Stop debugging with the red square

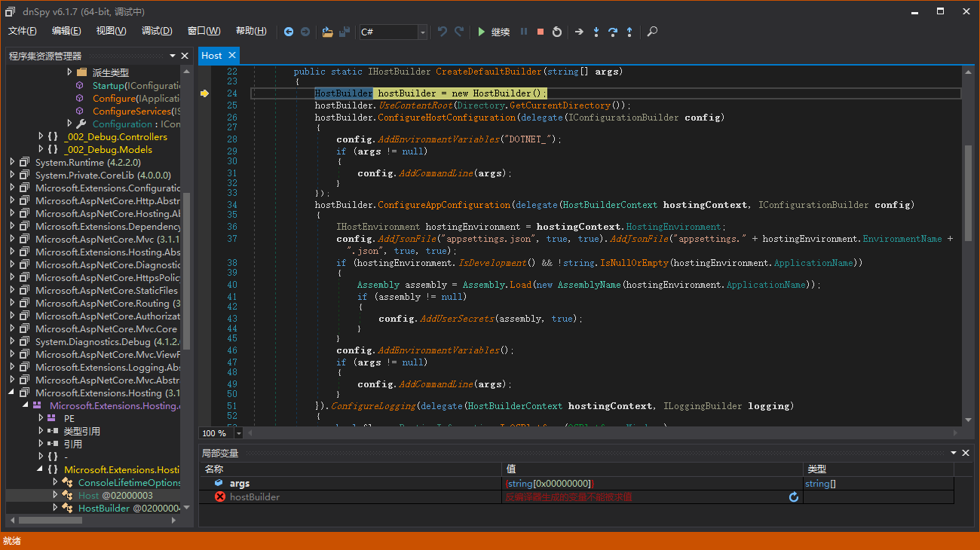tap(541, 32)
